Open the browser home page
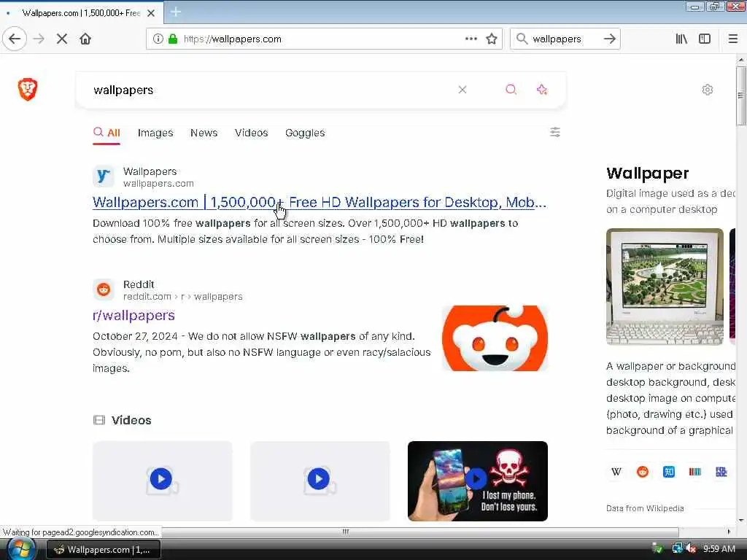 85,39
